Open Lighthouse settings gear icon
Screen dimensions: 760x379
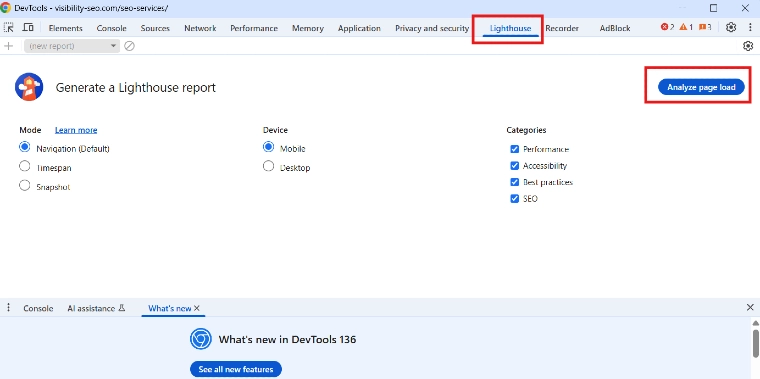748,46
